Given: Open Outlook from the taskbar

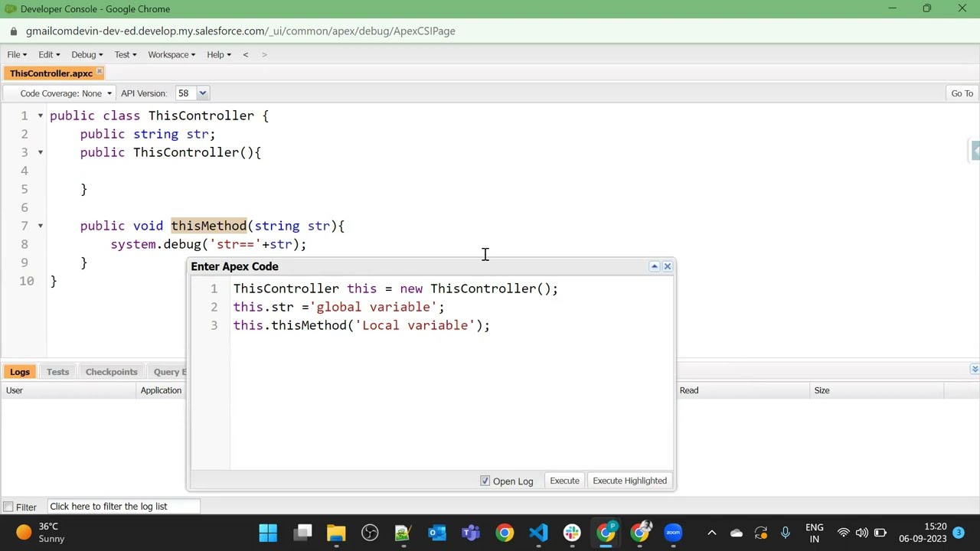Looking at the screenshot, I should (x=436, y=533).
